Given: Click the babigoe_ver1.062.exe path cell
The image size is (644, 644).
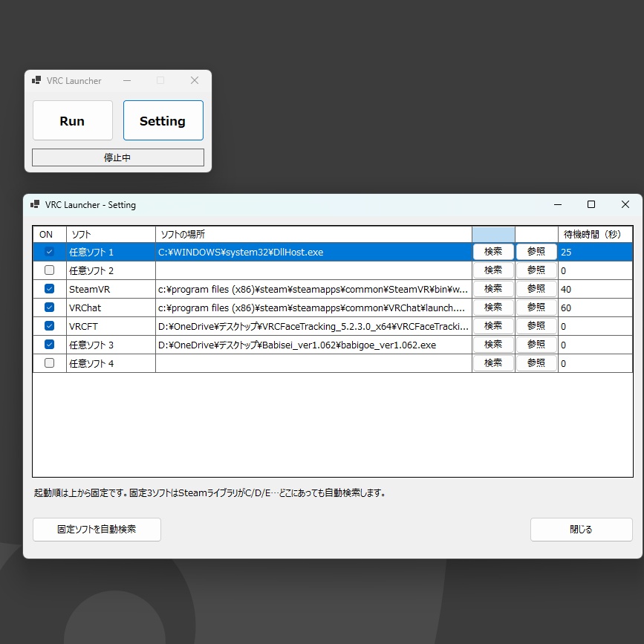Looking at the screenshot, I should (x=313, y=345).
